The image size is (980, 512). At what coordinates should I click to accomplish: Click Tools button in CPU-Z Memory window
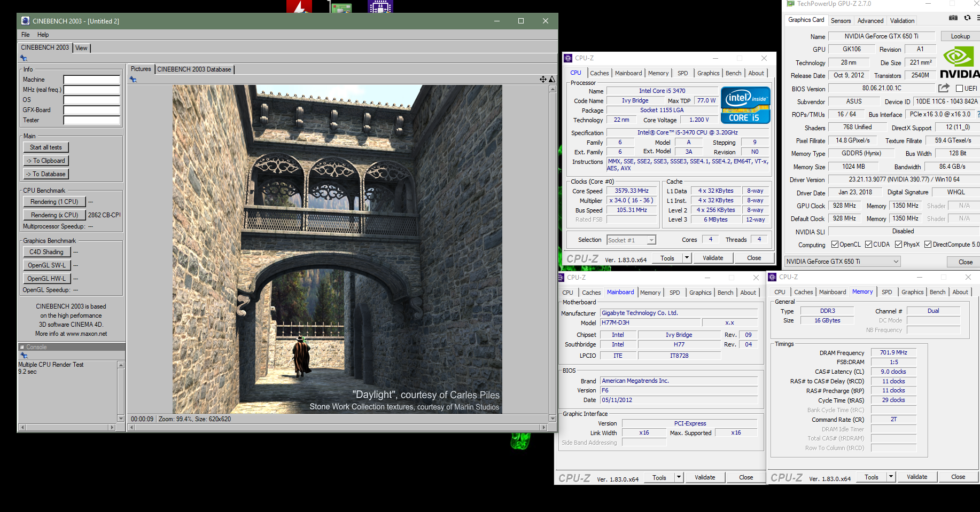pyautogui.click(x=871, y=477)
